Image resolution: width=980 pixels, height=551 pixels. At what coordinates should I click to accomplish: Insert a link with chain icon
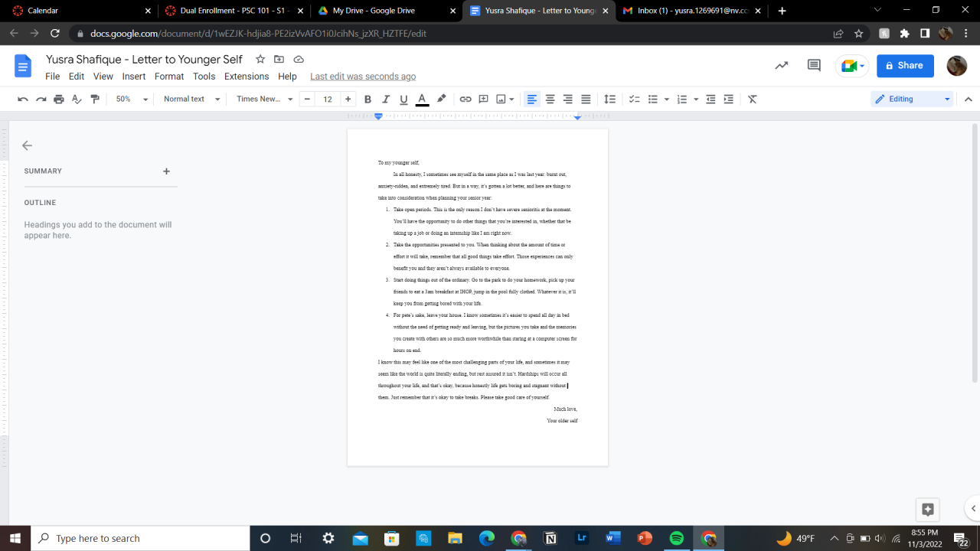pos(465,99)
